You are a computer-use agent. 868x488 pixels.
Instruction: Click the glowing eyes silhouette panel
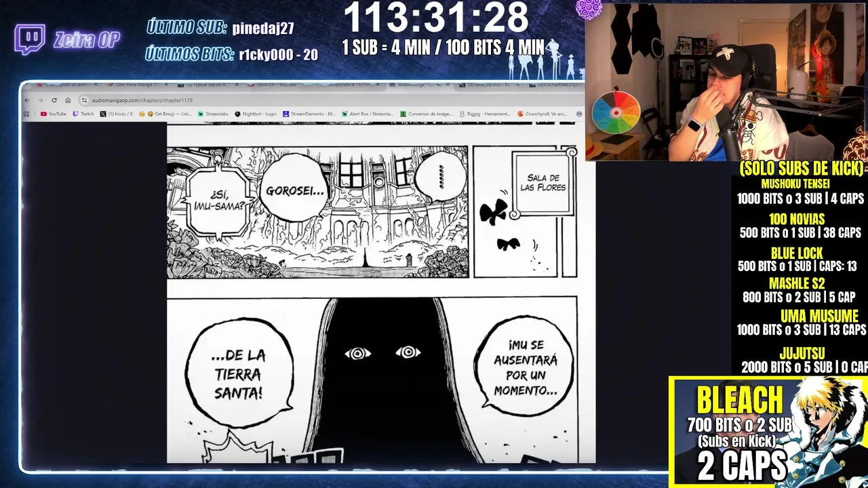tap(372, 380)
